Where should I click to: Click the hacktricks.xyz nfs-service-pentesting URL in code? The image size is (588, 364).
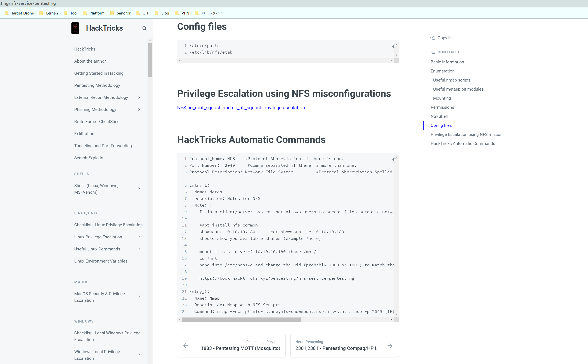click(277, 278)
